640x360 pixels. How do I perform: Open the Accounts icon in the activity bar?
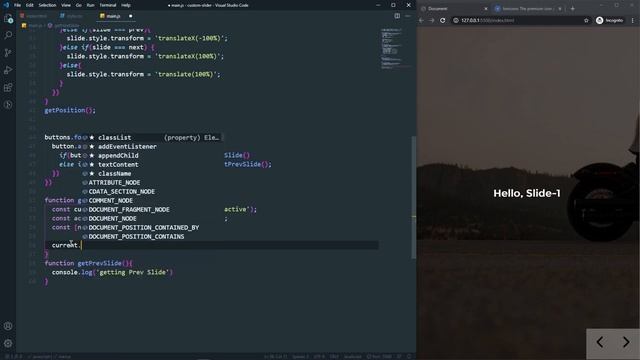tap(8, 326)
